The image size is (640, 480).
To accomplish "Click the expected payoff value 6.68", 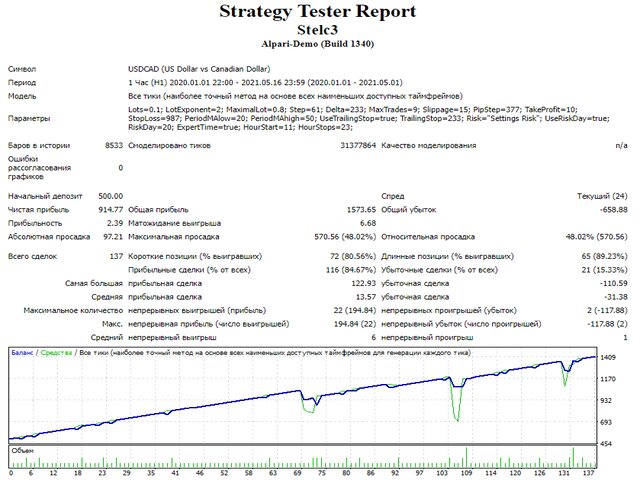I will coord(368,223).
